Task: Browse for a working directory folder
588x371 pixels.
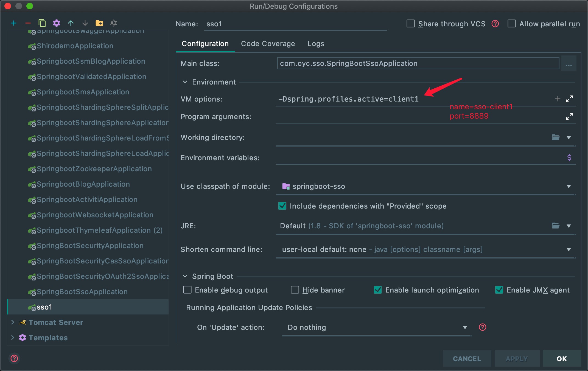Action: pyautogui.click(x=556, y=137)
